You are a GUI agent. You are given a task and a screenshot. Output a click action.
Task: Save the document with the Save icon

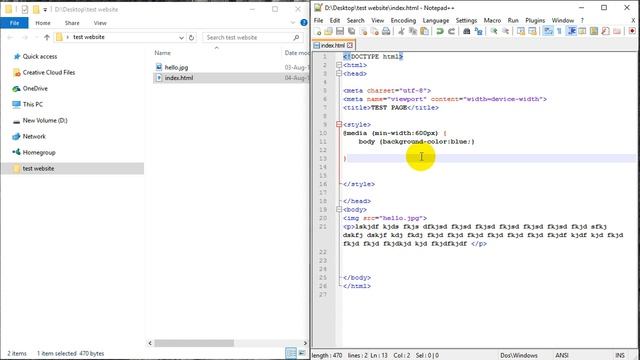pos(340,31)
